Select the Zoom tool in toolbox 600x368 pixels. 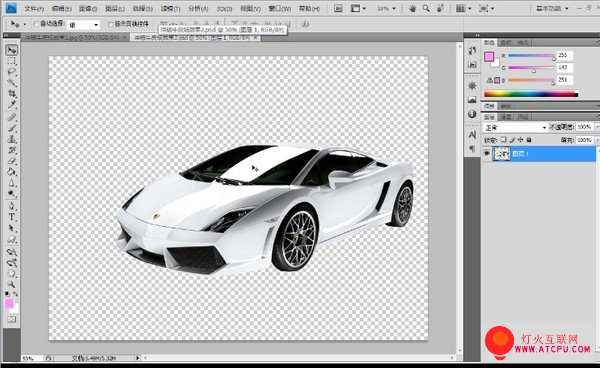12,284
